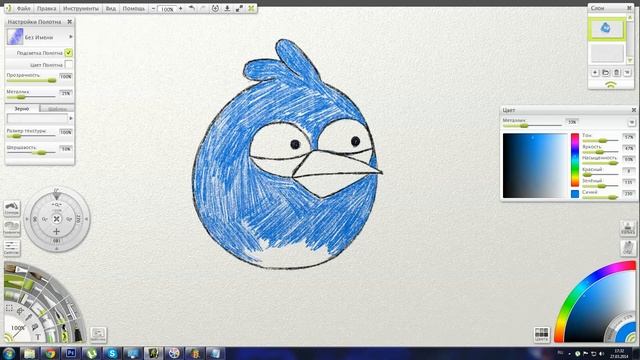Close the Настройки Полотна panel

[69, 22]
